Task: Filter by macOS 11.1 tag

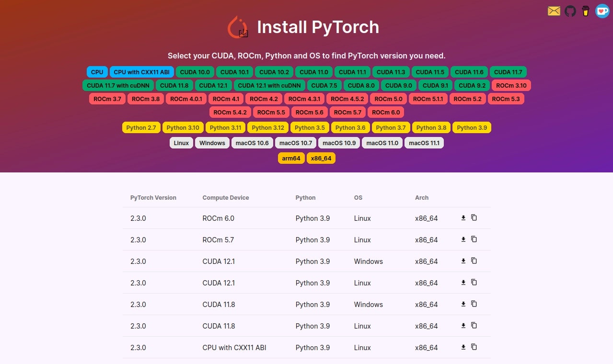Action: coord(424,143)
